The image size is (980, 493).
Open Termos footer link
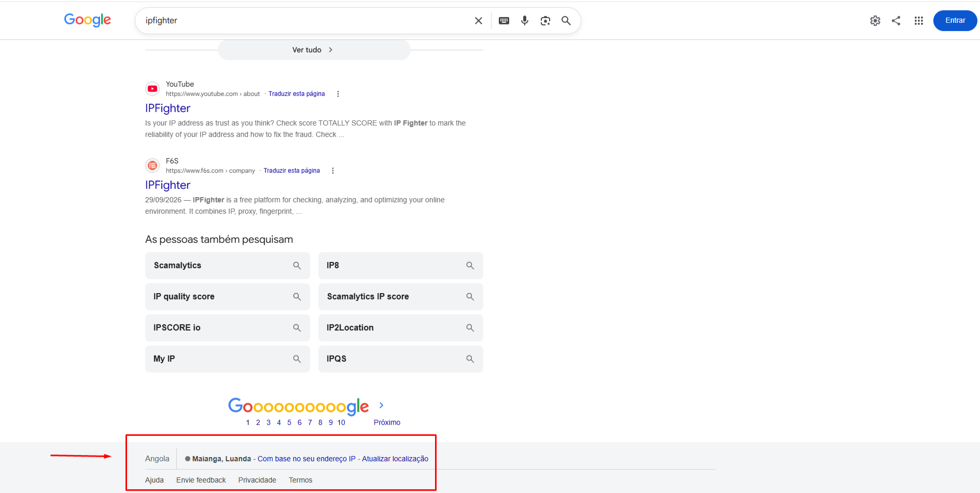click(x=301, y=480)
